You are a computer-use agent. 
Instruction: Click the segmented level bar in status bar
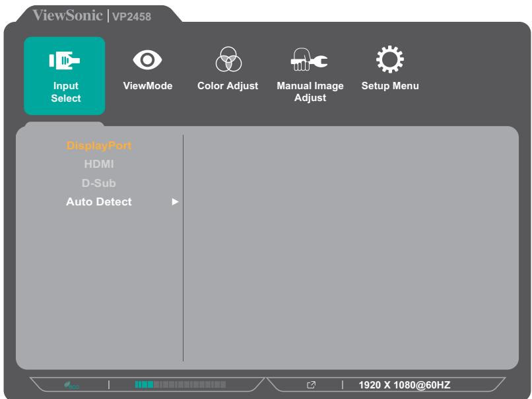coord(180,384)
